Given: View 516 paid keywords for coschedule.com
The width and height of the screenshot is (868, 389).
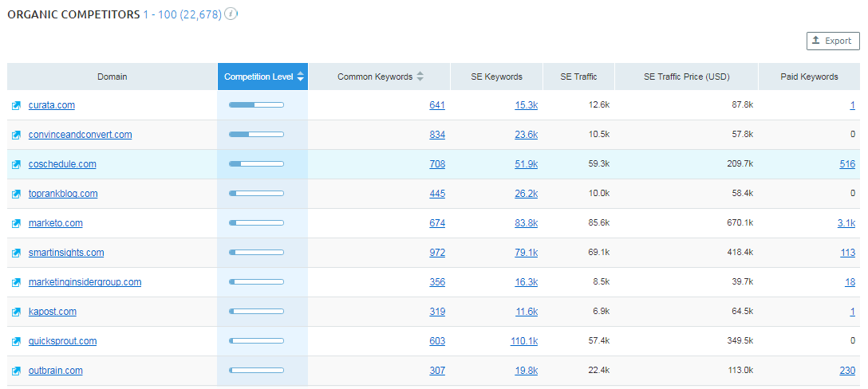Looking at the screenshot, I should coord(847,164).
